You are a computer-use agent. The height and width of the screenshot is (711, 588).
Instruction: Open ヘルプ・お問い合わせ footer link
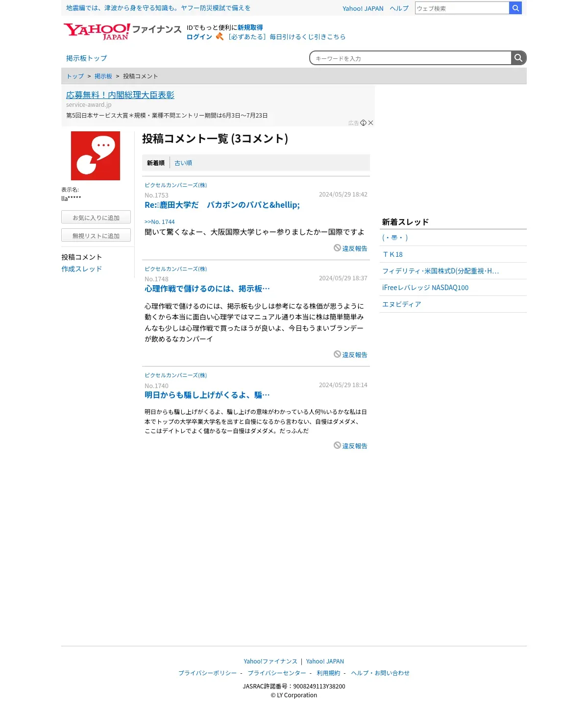[380, 673]
